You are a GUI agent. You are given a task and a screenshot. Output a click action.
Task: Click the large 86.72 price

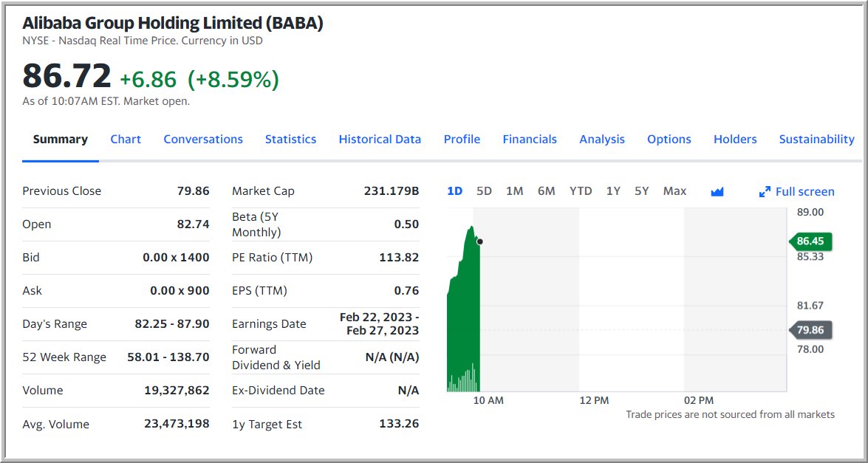coord(66,76)
